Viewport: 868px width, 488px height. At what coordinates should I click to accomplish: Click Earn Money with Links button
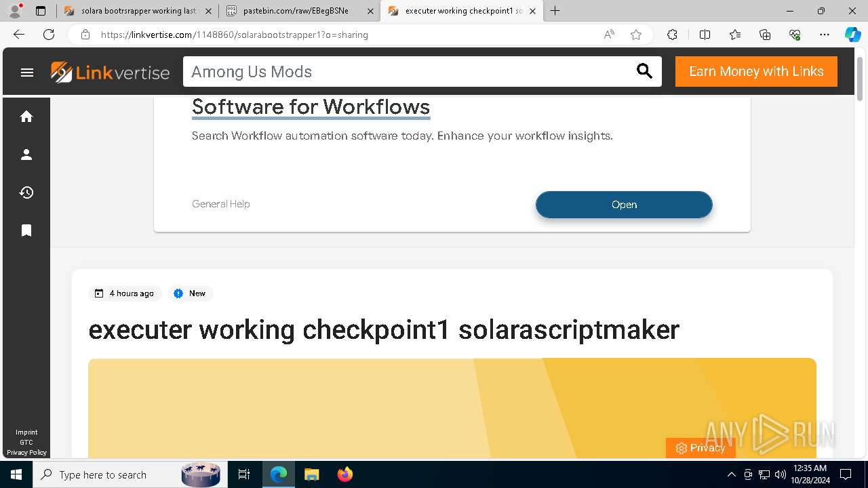(x=756, y=71)
